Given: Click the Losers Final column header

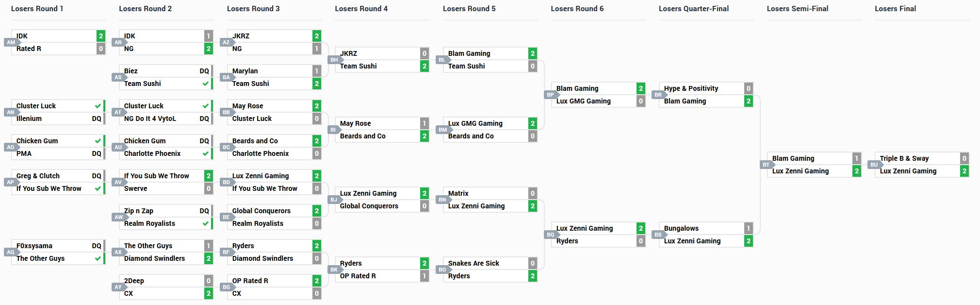Looking at the screenshot, I should tap(895, 9).
